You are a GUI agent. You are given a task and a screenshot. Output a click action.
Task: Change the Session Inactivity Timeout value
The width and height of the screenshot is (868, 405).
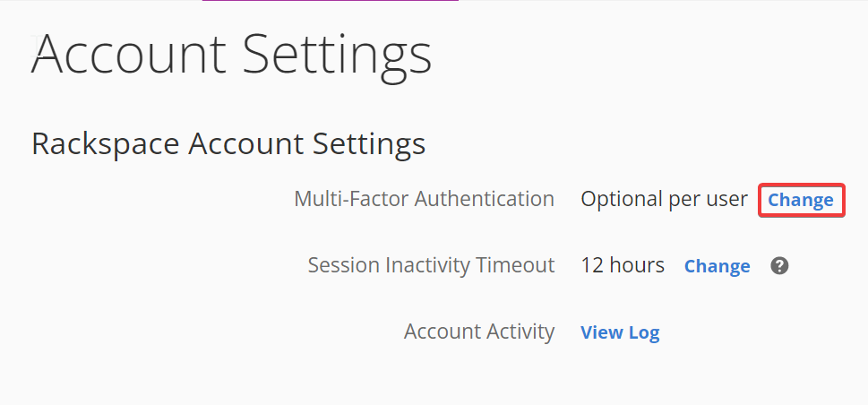pyautogui.click(x=717, y=266)
